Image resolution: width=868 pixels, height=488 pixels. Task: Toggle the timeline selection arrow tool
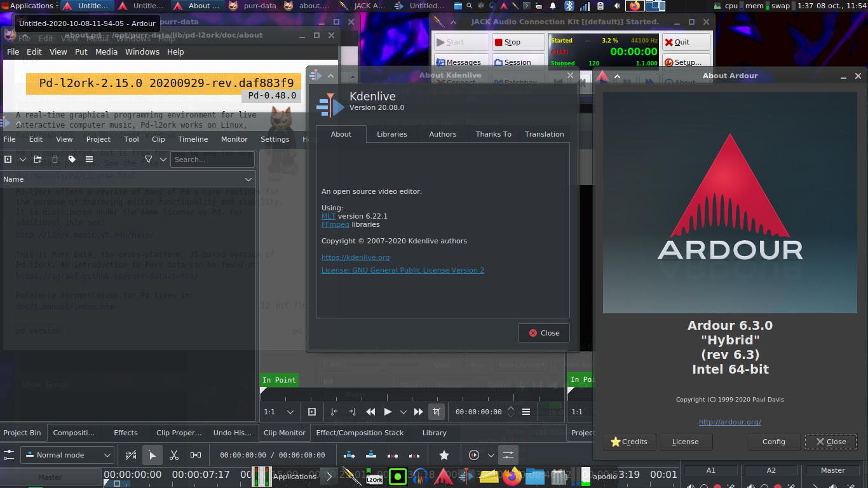[152, 455]
